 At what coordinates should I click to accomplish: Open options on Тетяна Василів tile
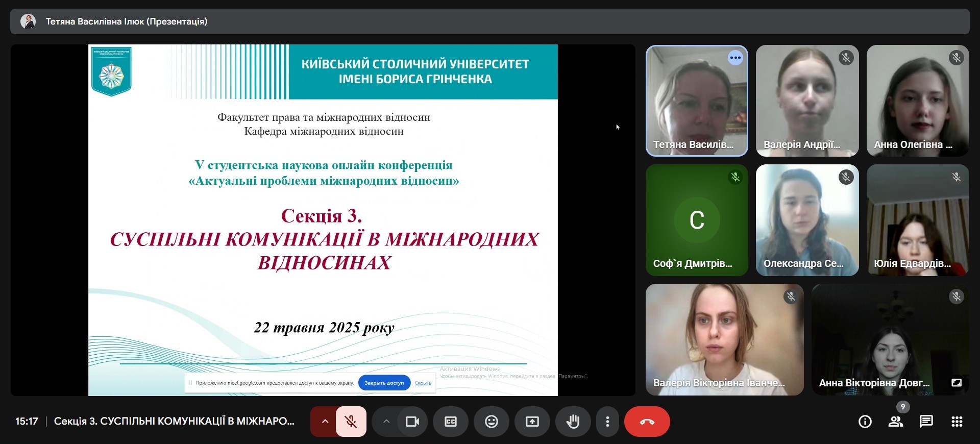pos(735,58)
